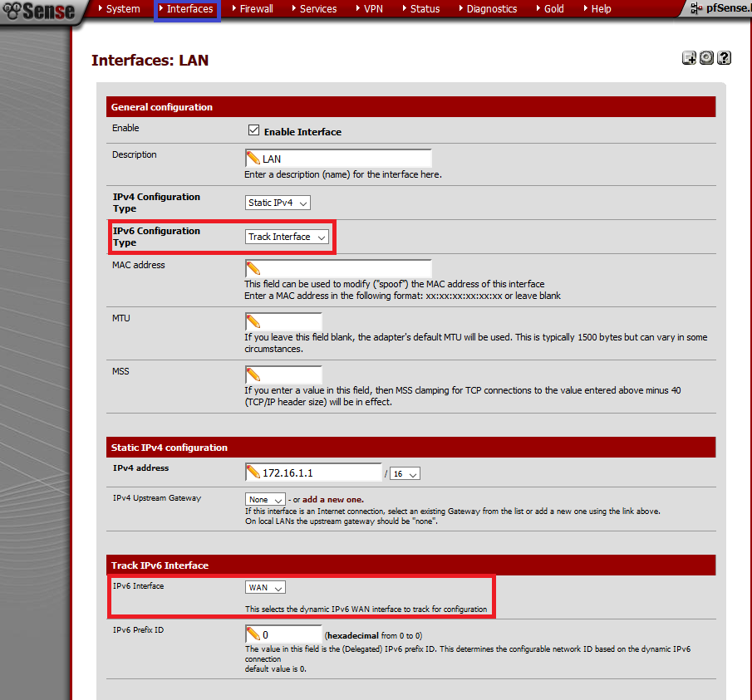Click the gear service status icon
The height and width of the screenshot is (700, 752).
coord(706,58)
